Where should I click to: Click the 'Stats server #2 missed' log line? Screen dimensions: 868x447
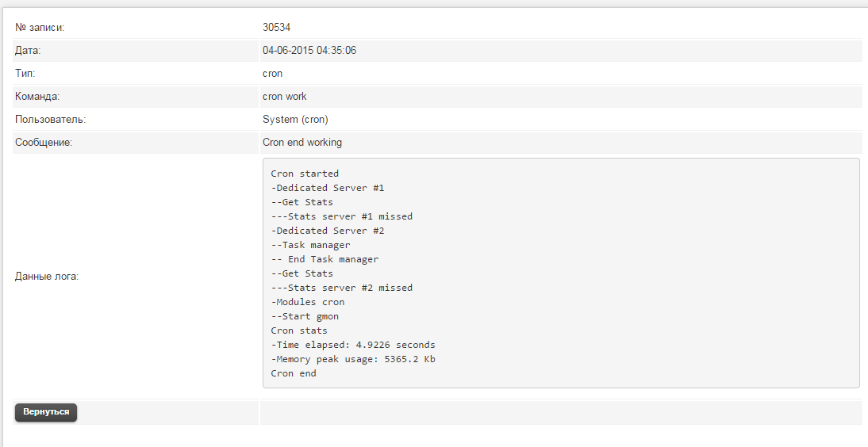pos(342,288)
